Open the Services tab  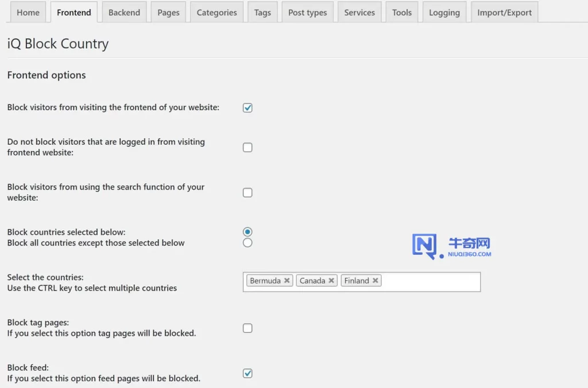[x=359, y=11]
